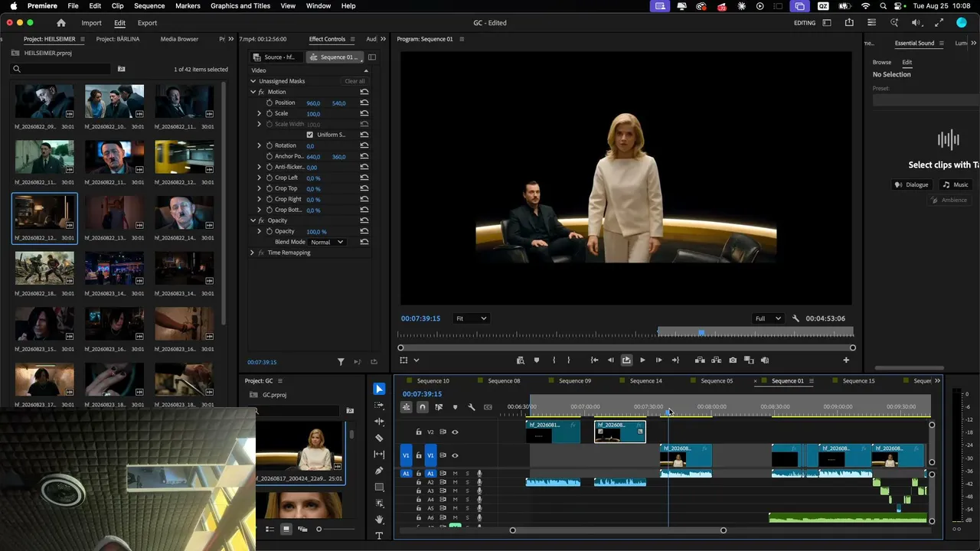Screen dimensions: 980x551
Task: Switch to the Sequence 14 tab
Action: tap(645, 381)
